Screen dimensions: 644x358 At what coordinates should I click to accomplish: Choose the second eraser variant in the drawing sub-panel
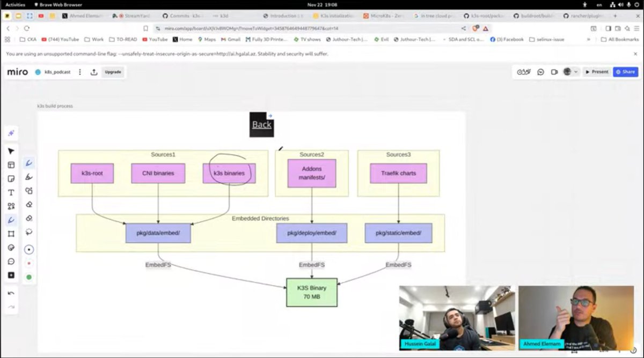click(x=29, y=219)
